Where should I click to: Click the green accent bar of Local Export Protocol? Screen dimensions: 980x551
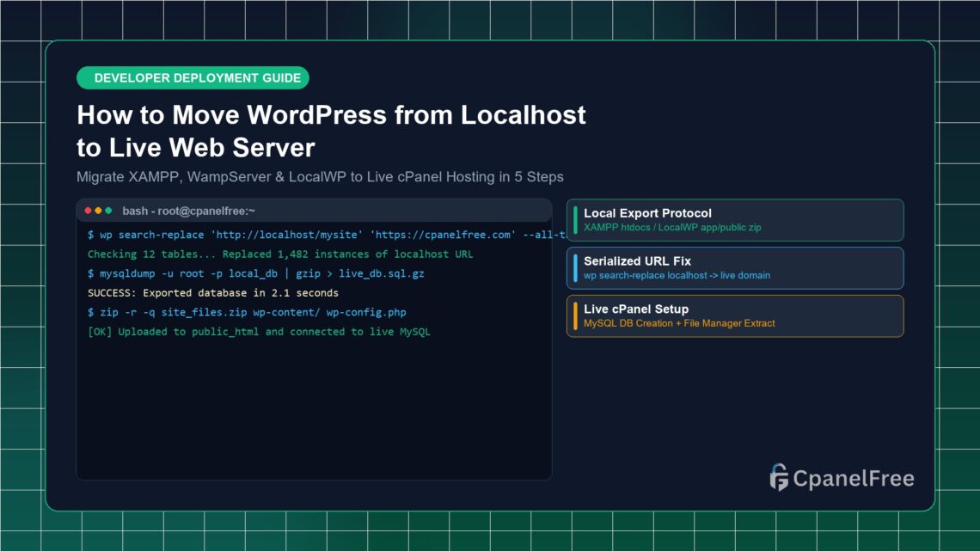click(x=575, y=220)
